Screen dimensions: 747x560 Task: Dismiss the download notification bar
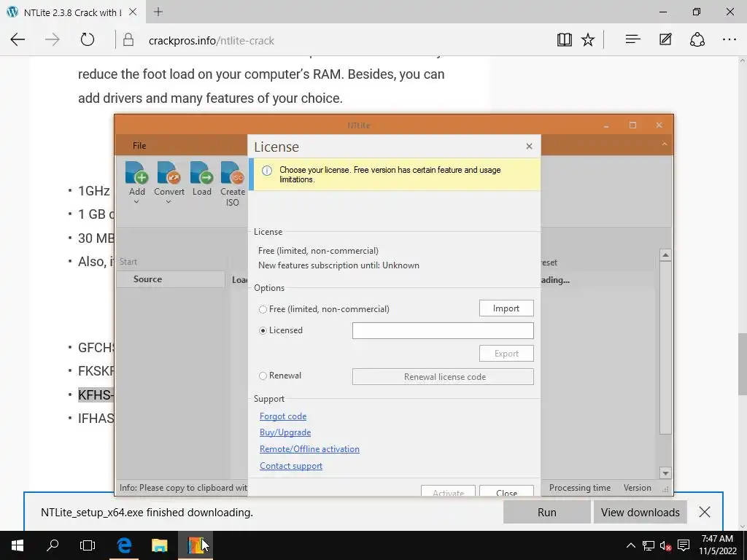tap(704, 513)
